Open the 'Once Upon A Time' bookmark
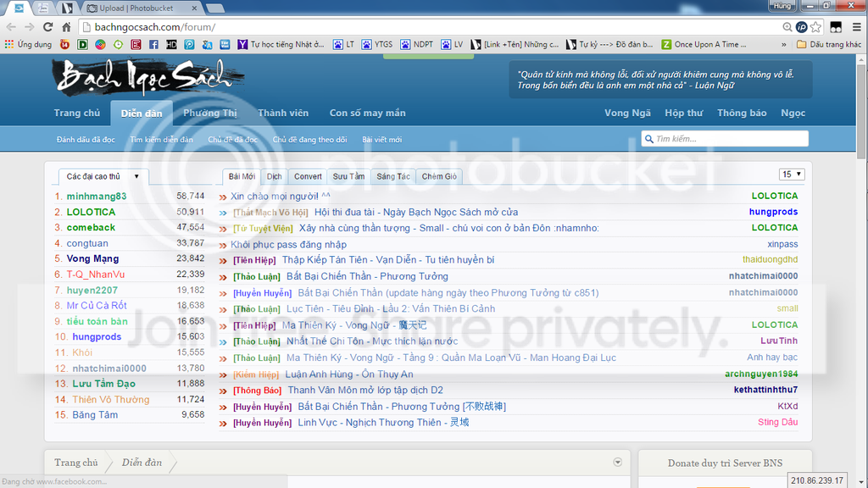The height and width of the screenshot is (488, 868). coord(705,44)
